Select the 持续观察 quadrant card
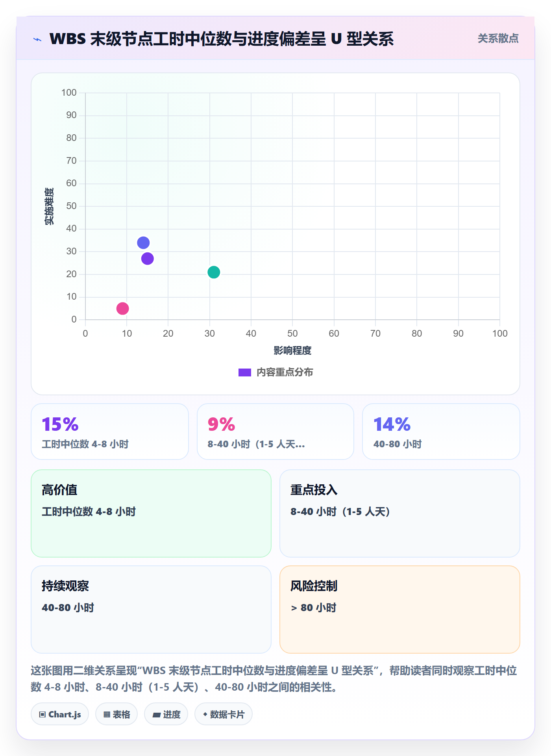This screenshot has height=756, width=551. click(x=151, y=610)
